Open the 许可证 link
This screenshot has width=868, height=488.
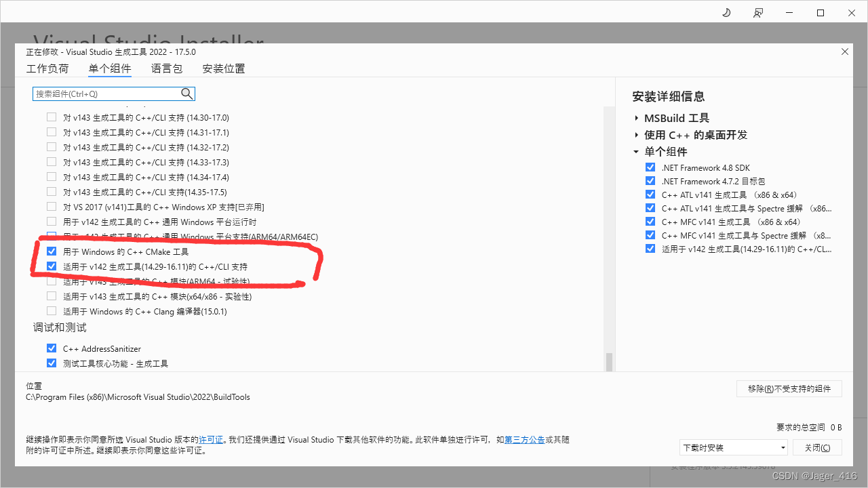click(211, 440)
